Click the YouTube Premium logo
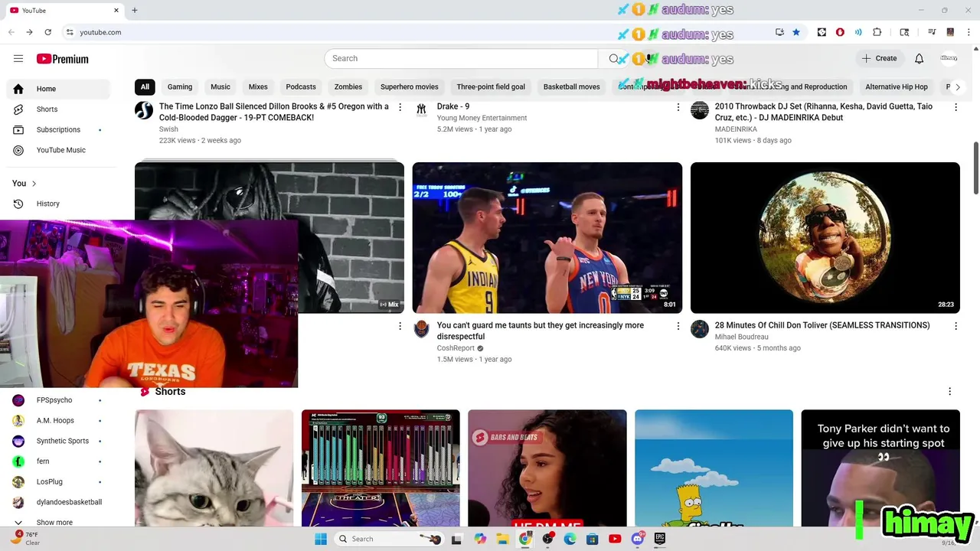 pos(62,59)
